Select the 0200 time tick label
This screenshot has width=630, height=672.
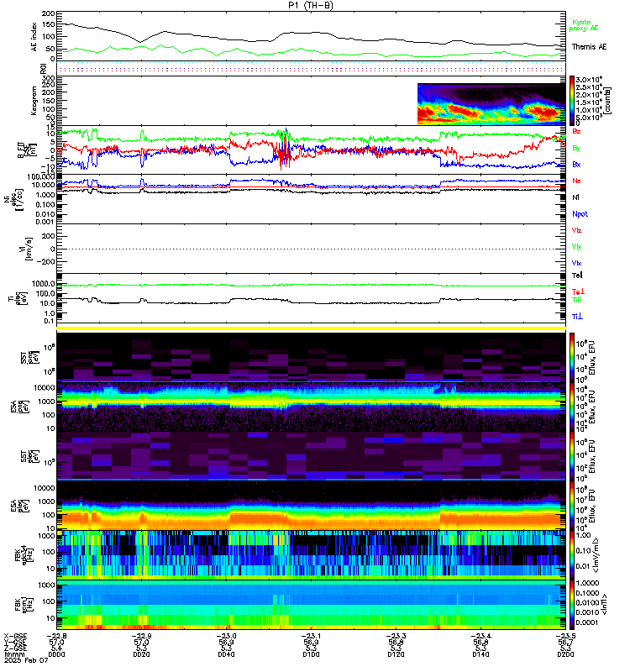[565, 654]
